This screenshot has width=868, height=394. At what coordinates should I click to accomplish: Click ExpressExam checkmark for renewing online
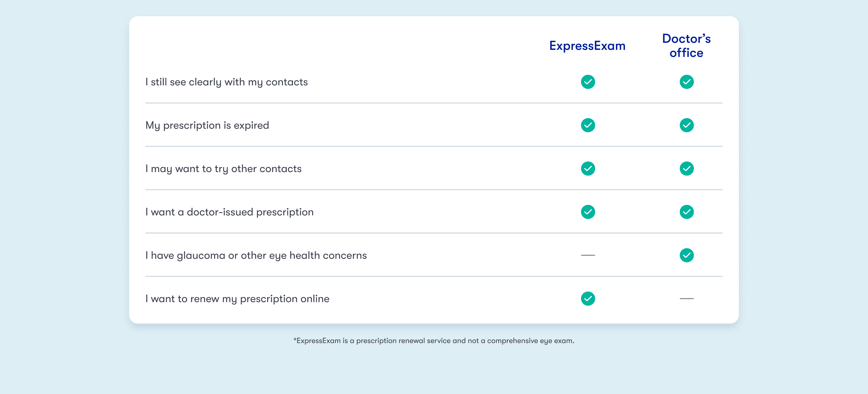pyautogui.click(x=588, y=299)
